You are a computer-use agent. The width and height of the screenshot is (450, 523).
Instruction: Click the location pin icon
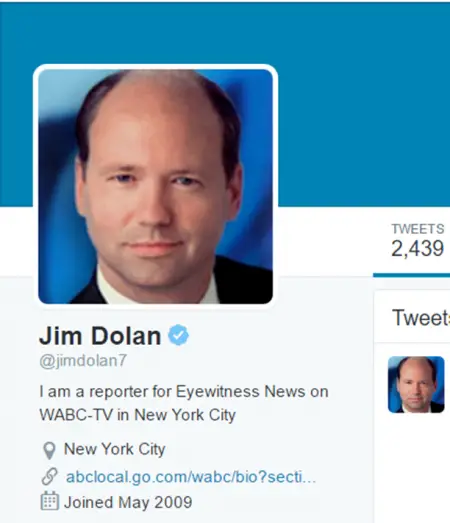click(49, 450)
